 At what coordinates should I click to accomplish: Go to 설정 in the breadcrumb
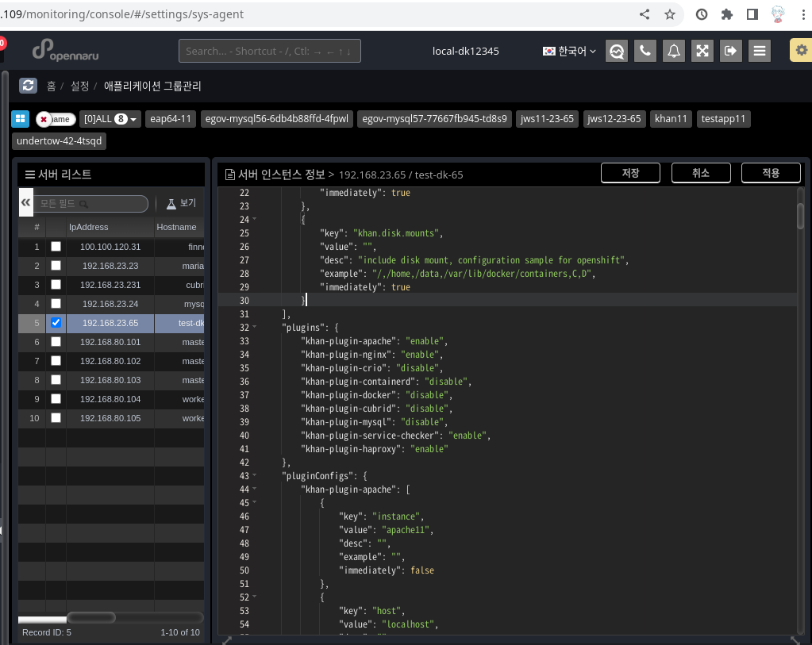click(79, 86)
